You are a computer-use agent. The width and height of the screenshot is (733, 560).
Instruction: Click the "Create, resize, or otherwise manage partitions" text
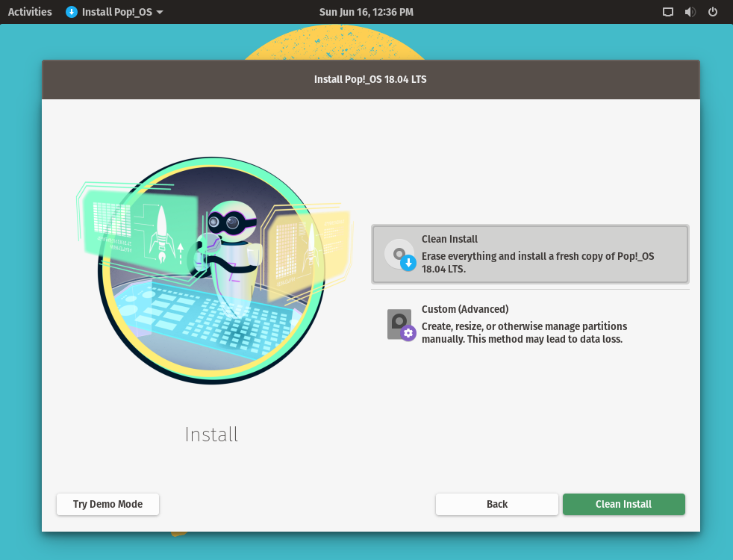click(x=524, y=332)
